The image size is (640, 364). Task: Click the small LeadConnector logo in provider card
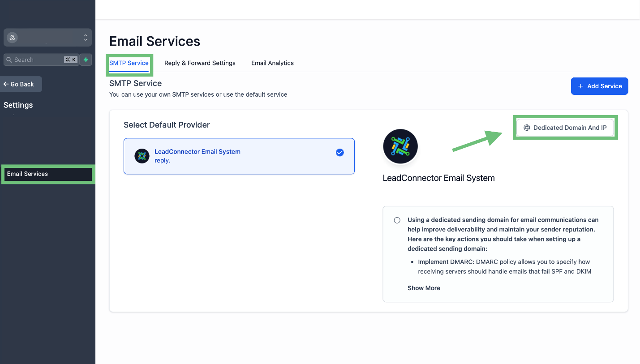pos(142,156)
